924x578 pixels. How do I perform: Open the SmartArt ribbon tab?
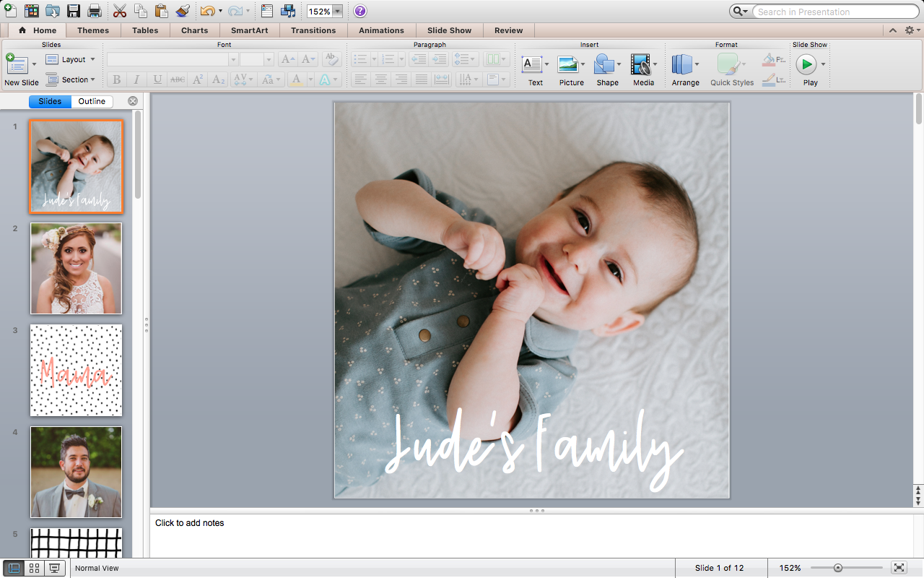[x=250, y=30]
